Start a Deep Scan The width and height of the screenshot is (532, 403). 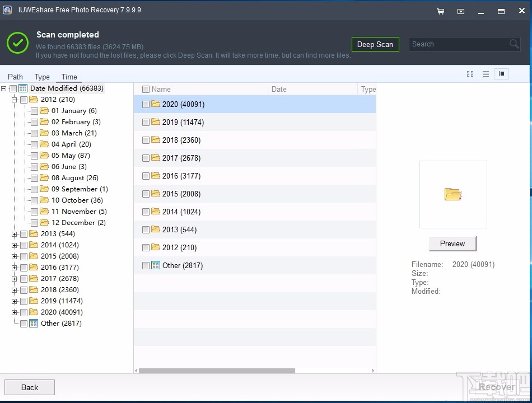coord(375,44)
